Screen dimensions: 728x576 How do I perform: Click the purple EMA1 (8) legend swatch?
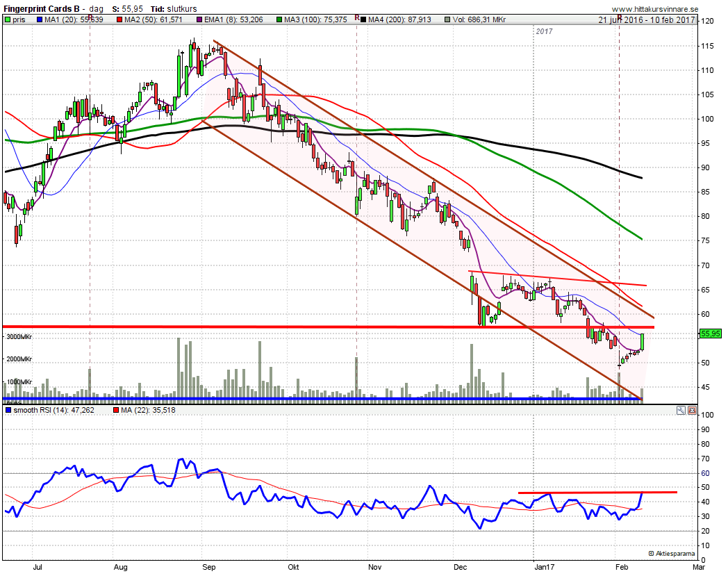pyautogui.click(x=199, y=19)
